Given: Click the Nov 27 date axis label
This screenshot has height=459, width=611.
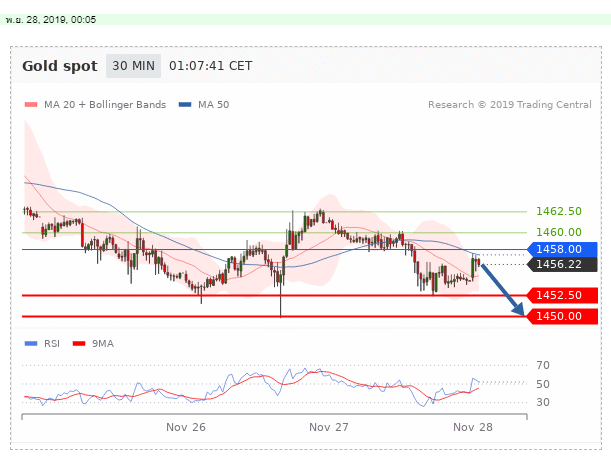Looking at the screenshot, I should pyautogui.click(x=329, y=427).
